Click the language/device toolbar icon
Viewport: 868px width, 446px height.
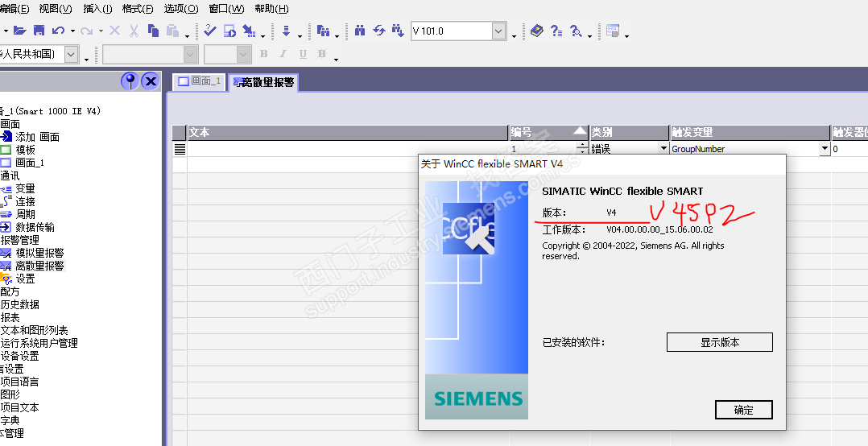(324, 31)
